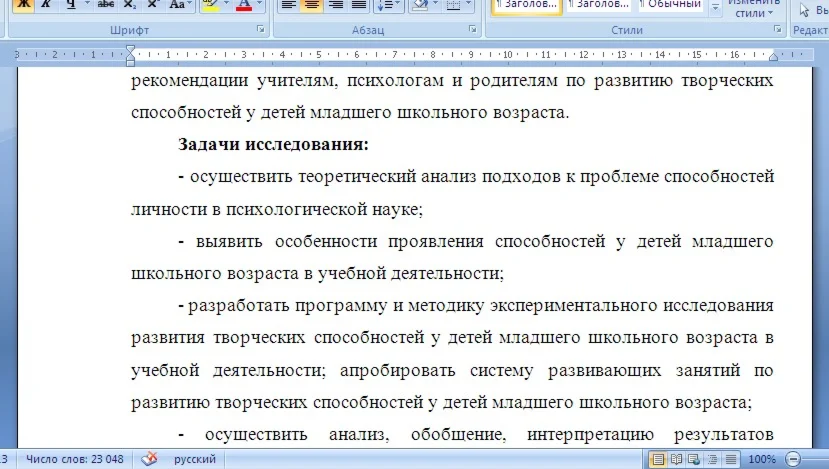Apply the first Заголов... style

tap(527, 5)
